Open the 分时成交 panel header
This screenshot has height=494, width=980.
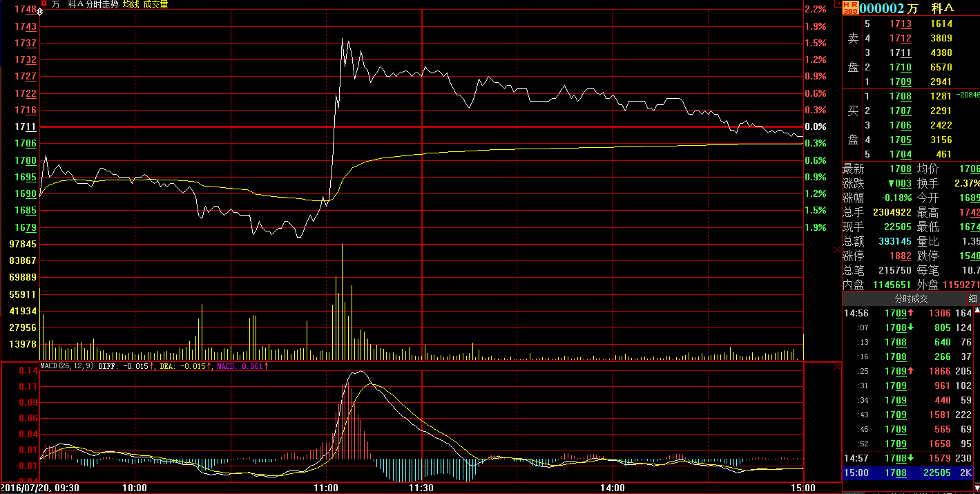coord(911,298)
